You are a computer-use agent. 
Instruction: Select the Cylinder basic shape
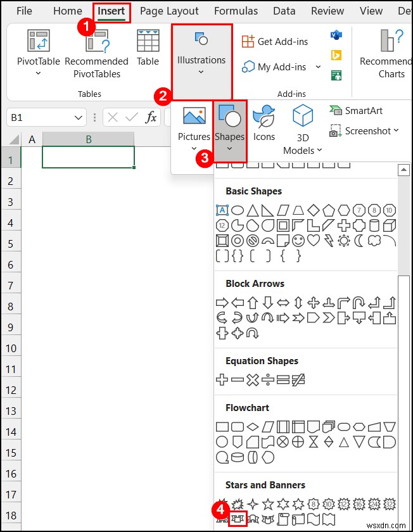pyautogui.click(x=374, y=225)
